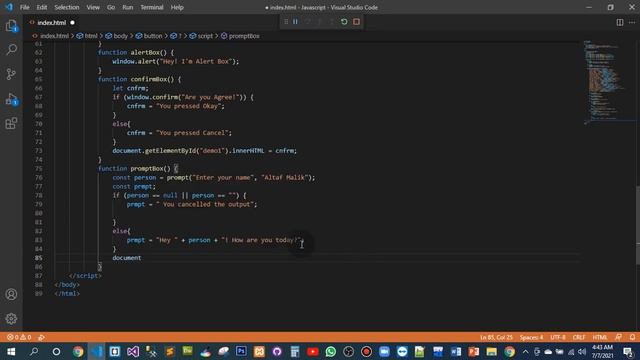Open the Terminal menu
Image resolution: width=640 pixels, height=360 pixels.
click(x=152, y=7)
